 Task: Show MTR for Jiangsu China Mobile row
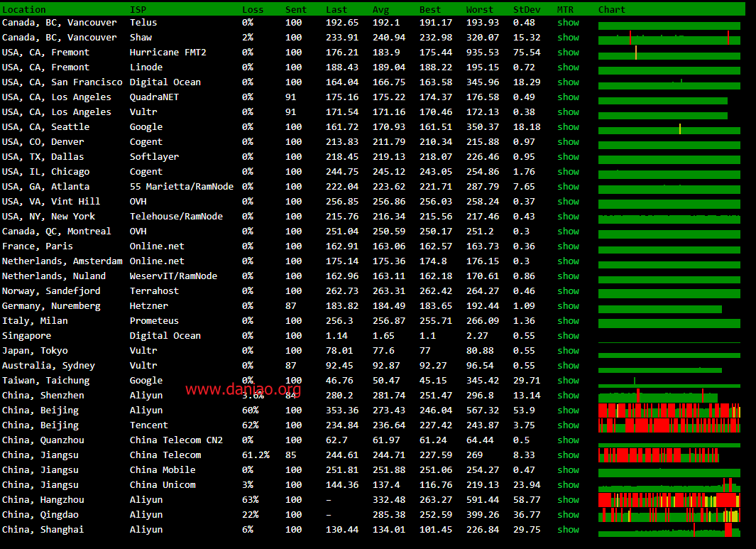pos(568,470)
